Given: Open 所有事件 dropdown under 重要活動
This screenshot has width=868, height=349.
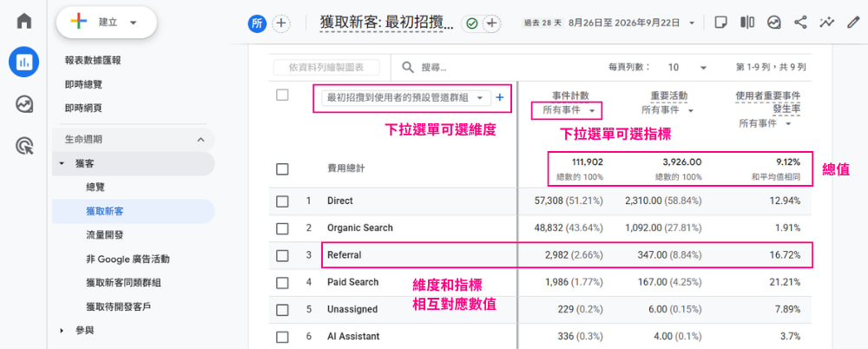Looking at the screenshot, I should 667,110.
